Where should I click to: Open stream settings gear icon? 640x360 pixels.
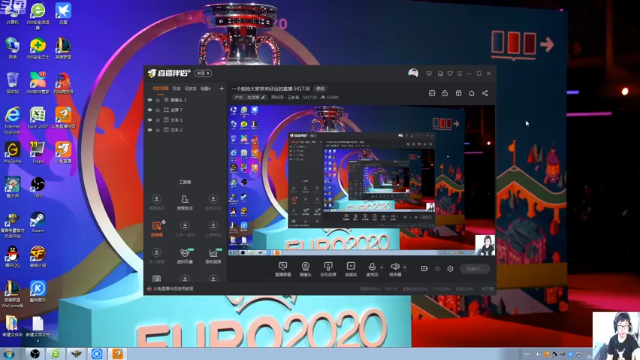(x=450, y=269)
